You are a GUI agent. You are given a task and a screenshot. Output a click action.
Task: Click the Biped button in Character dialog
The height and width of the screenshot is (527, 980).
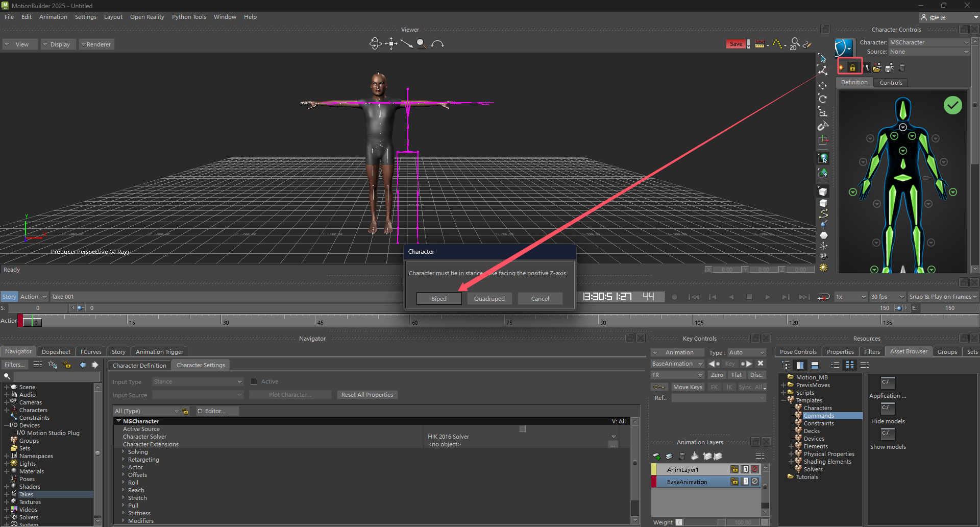[438, 299]
